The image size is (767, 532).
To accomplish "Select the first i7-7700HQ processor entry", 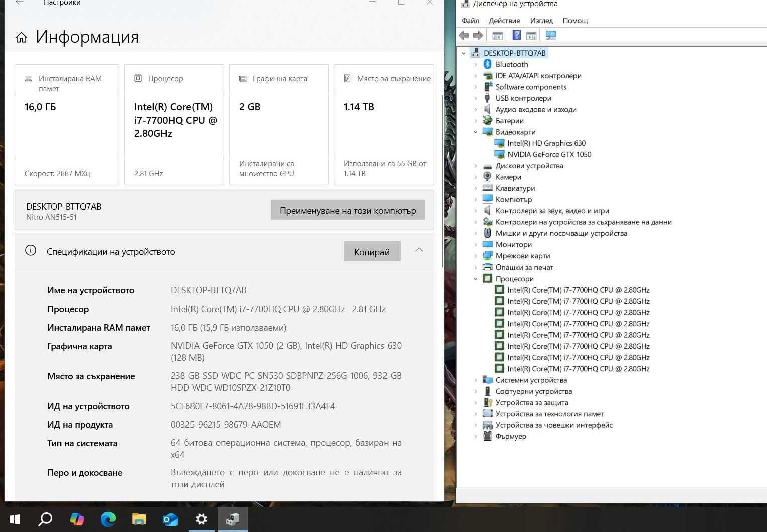I will (578, 290).
